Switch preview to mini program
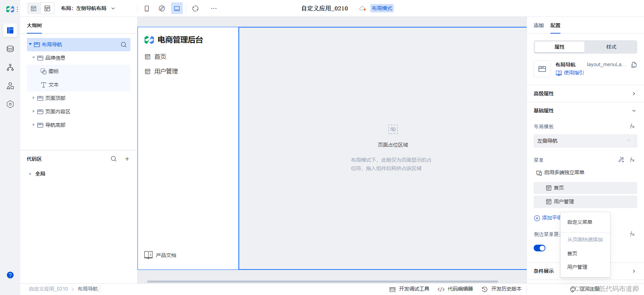 pyautogui.click(x=162, y=8)
